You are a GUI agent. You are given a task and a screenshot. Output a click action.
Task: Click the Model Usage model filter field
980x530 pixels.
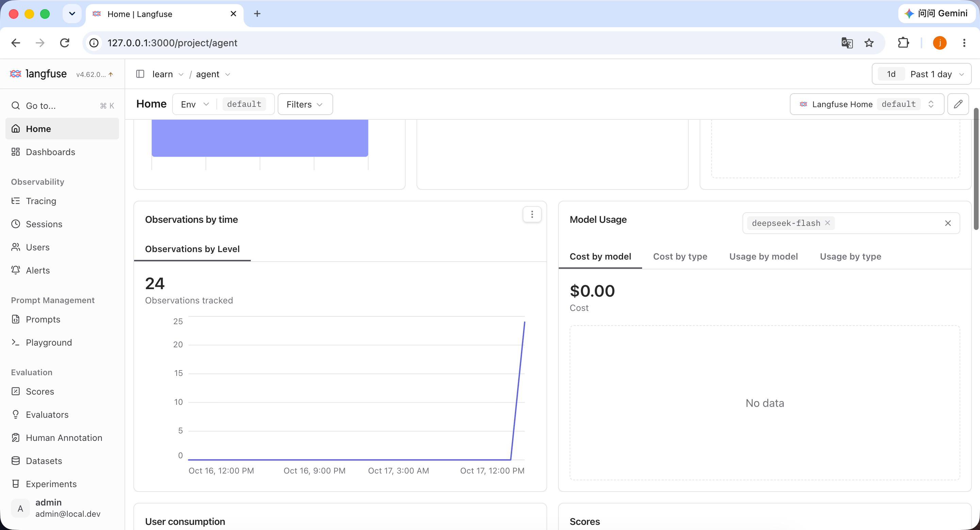pyautogui.click(x=851, y=223)
